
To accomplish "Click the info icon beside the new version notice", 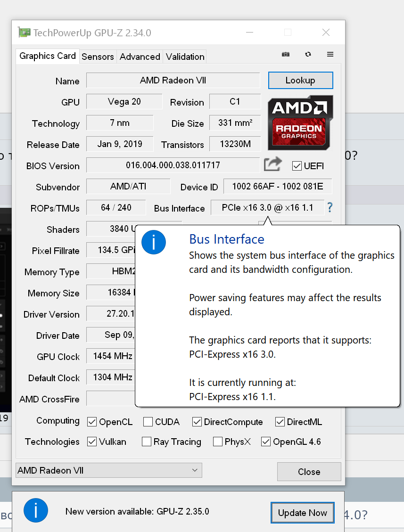I will coord(36,510).
